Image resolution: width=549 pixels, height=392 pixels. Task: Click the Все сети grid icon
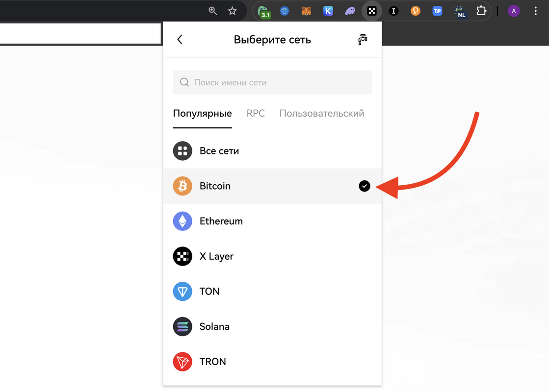click(x=183, y=151)
